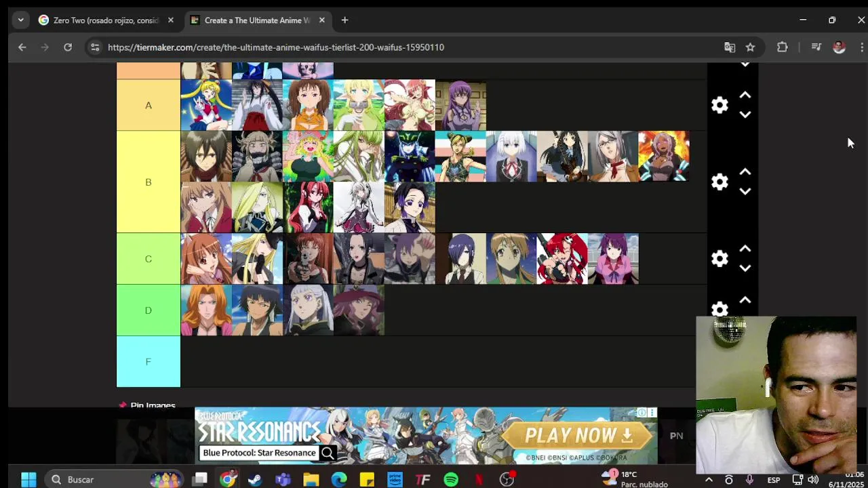Viewport: 868px width, 488px height.
Task: Open Netflix from the taskbar
Action: coord(479,479)
